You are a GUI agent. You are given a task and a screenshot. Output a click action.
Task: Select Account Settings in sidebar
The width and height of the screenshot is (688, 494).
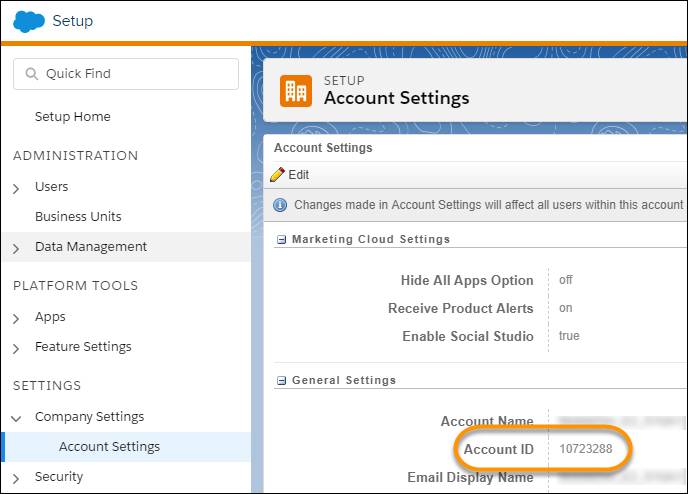(110, 447)
